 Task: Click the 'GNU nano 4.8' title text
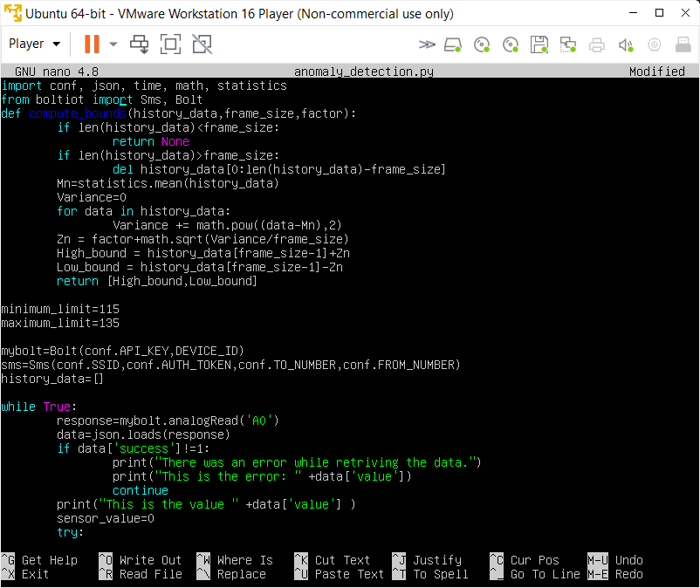(57, 72)
